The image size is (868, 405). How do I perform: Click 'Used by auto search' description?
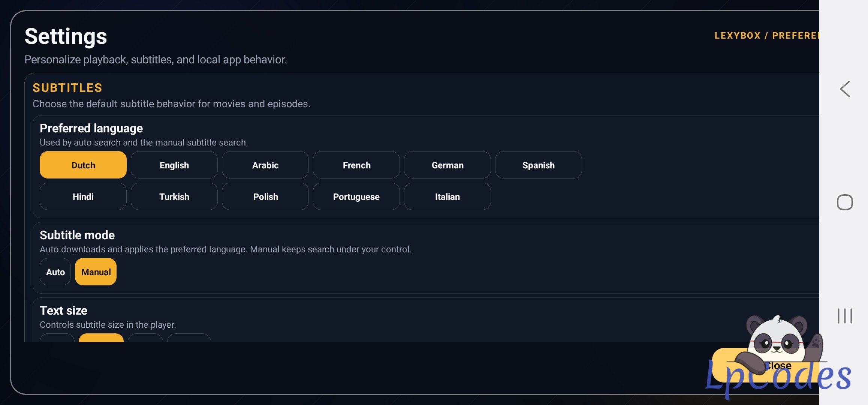[x=144, y=142]
